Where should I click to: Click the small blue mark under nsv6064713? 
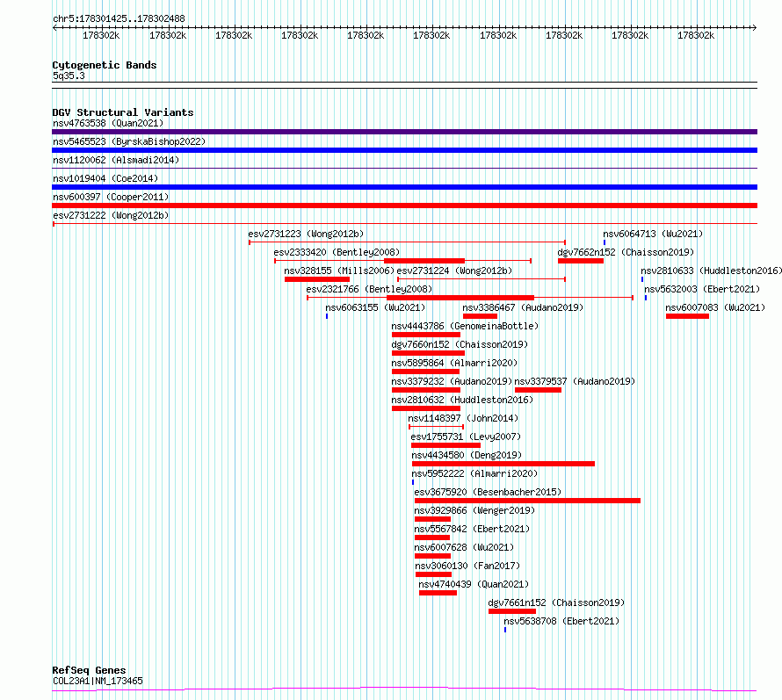pyautogui.click(x=605, y=242)
